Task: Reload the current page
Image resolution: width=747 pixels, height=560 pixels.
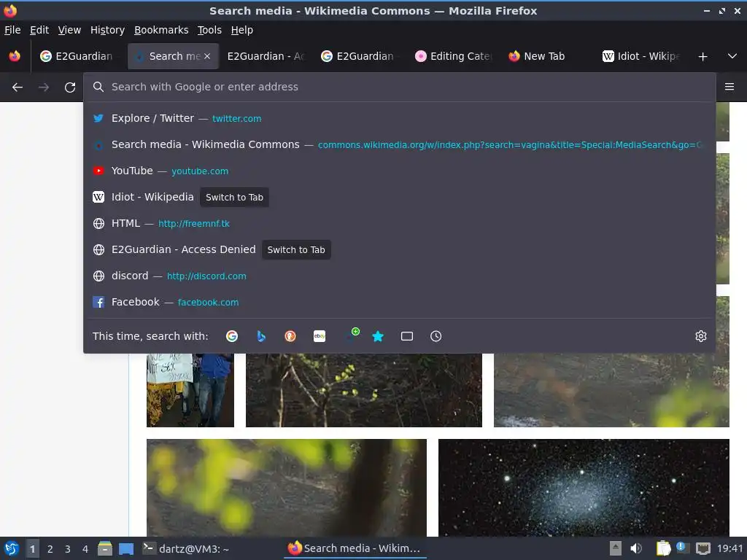Action: coord(70,87)
